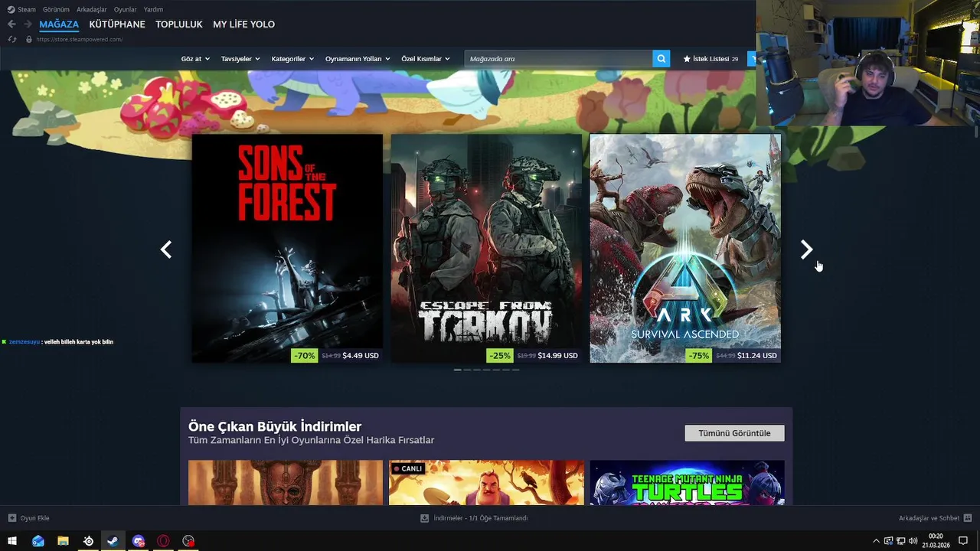Open the ARK Survival Ascended capsule
The image size is (980, 551).
pyautogui.click(x=685, y=249)
